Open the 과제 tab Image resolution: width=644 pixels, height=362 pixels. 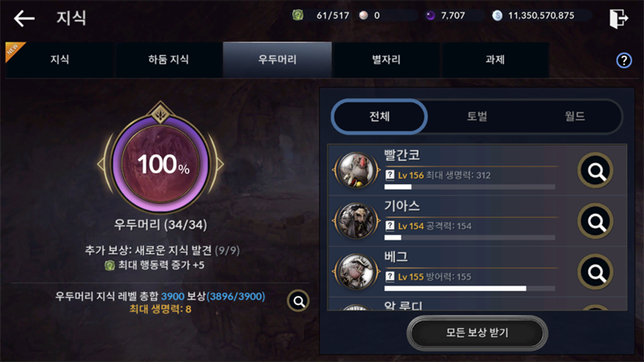point(495,60)
